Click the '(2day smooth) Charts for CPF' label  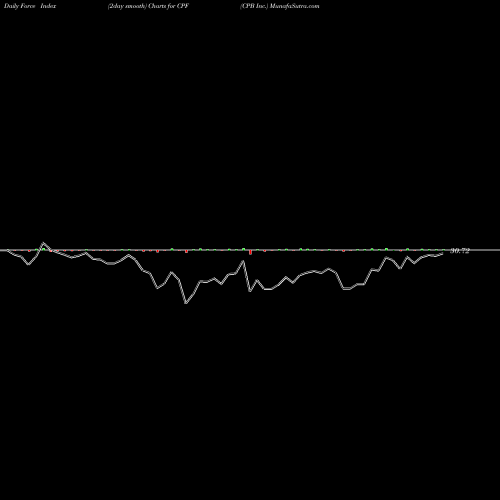point(148,6)
